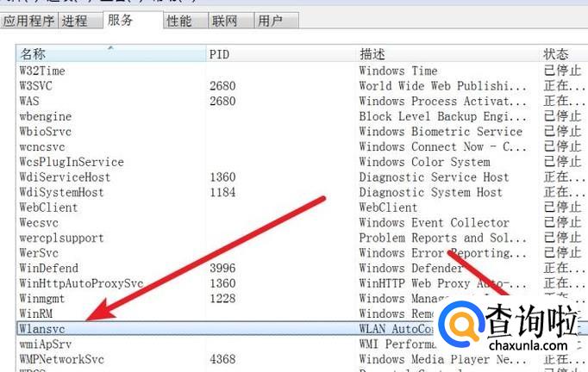588x372 pixels.
Task: Select the 性能 tab
Action: click(x=179, y=21)
